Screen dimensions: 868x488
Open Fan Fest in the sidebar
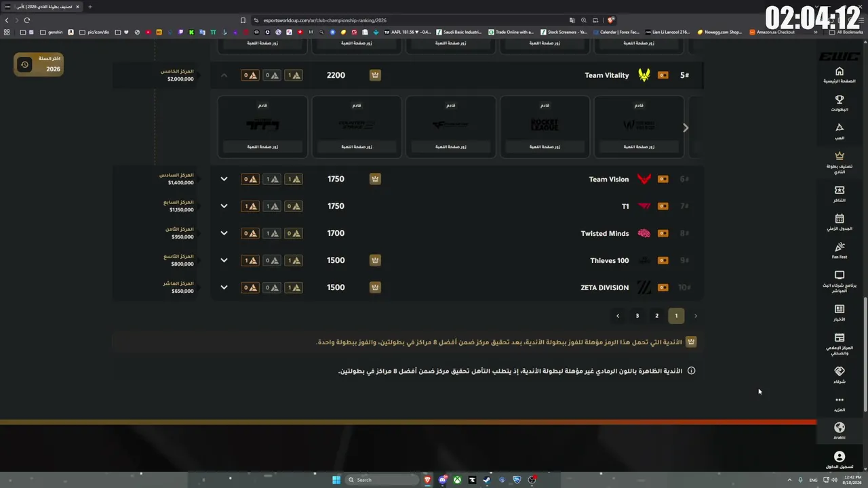pyautogui.click(x=840, y=250)
